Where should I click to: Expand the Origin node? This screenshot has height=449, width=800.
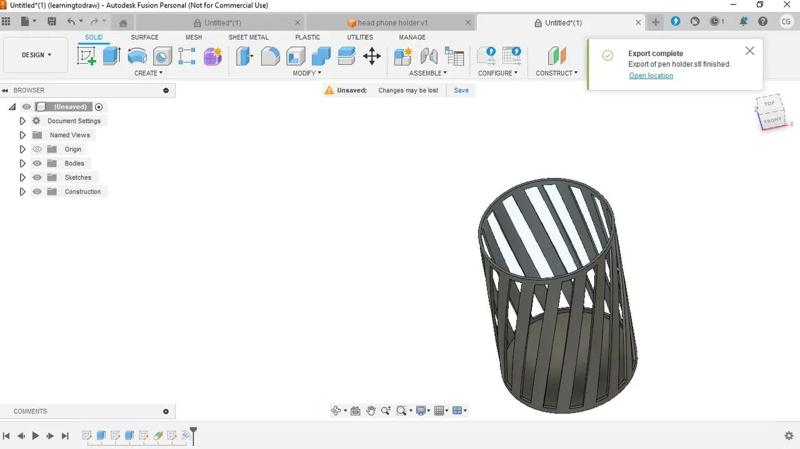(x=22, y=149)
